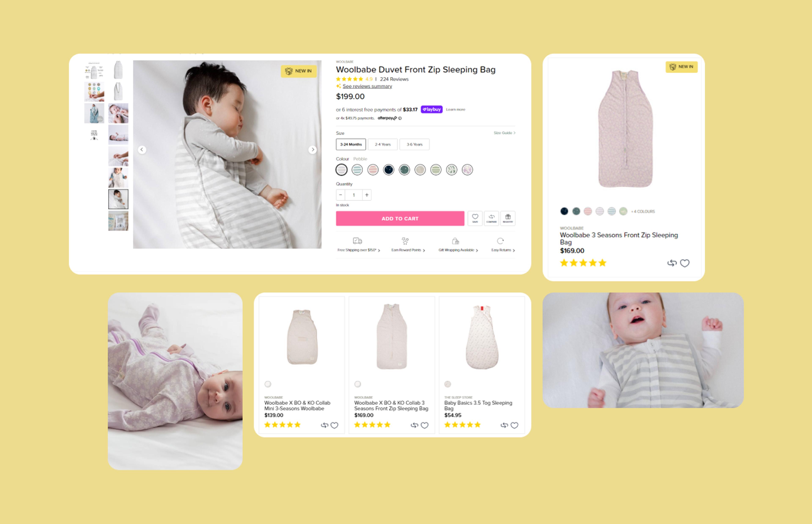The height and width of the screenshot is (524, 812).
Task: Increase quantity with the plus button
Action: (x=367, y=195)
